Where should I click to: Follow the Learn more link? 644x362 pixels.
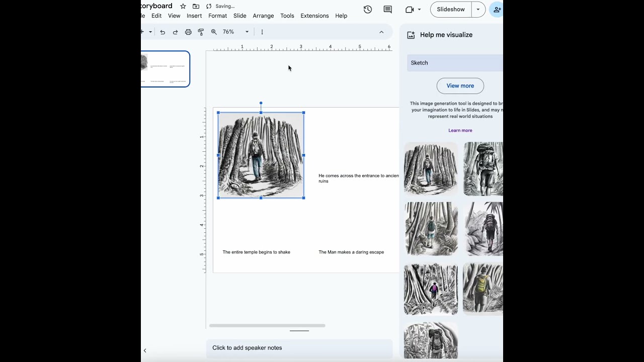point(460,131)
